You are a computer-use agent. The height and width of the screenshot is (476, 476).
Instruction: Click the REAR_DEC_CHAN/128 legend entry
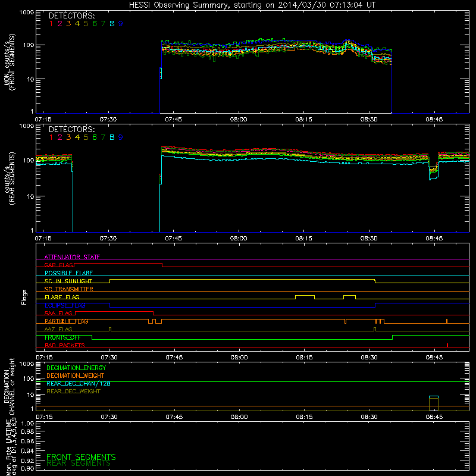click(x=79, y=384)
